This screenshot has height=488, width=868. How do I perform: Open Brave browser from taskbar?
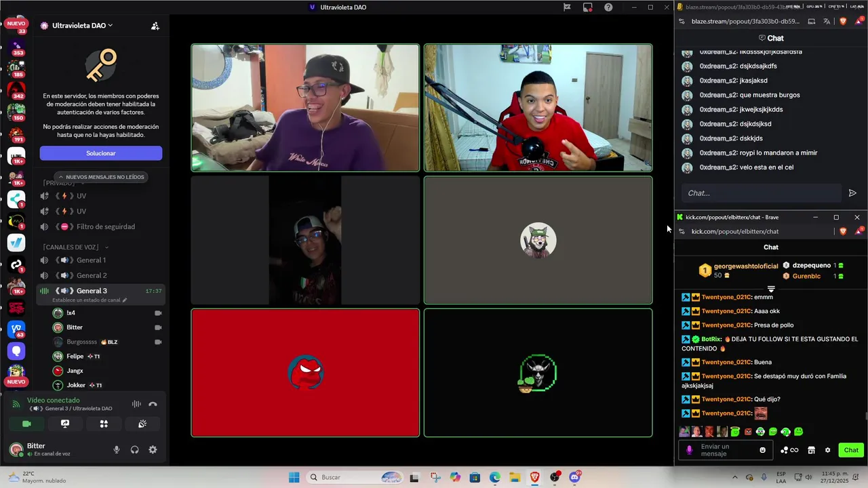(x=535, y=477)
